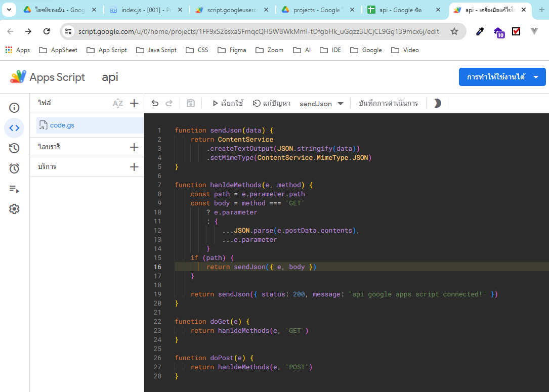This screenshot has width=549, height=392.
Task: Open project Overview in left sidebar
Action: pyautogui.click(x=14, y=108)
